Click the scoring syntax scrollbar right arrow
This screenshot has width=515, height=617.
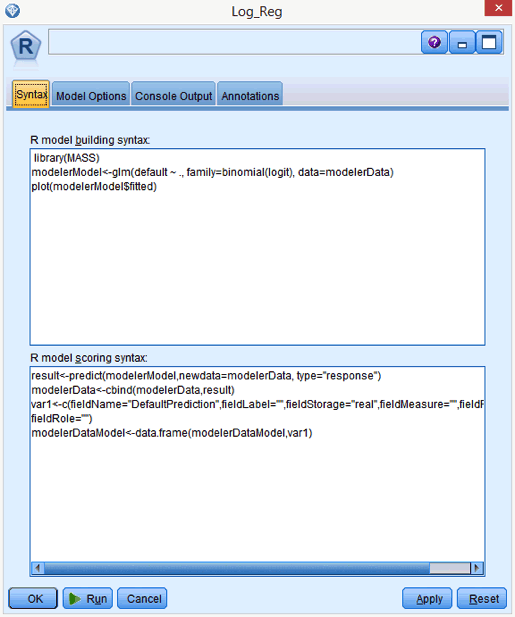[x=477, y=568]
